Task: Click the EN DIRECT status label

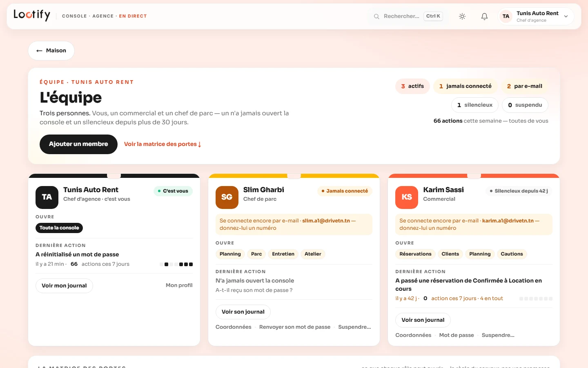Action: (x=133, y=16)
